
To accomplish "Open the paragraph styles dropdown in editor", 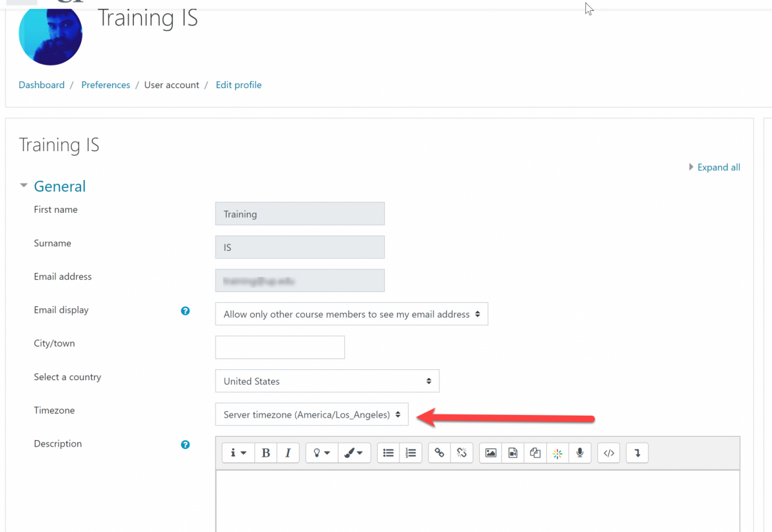I will click(x=239, y=453).
